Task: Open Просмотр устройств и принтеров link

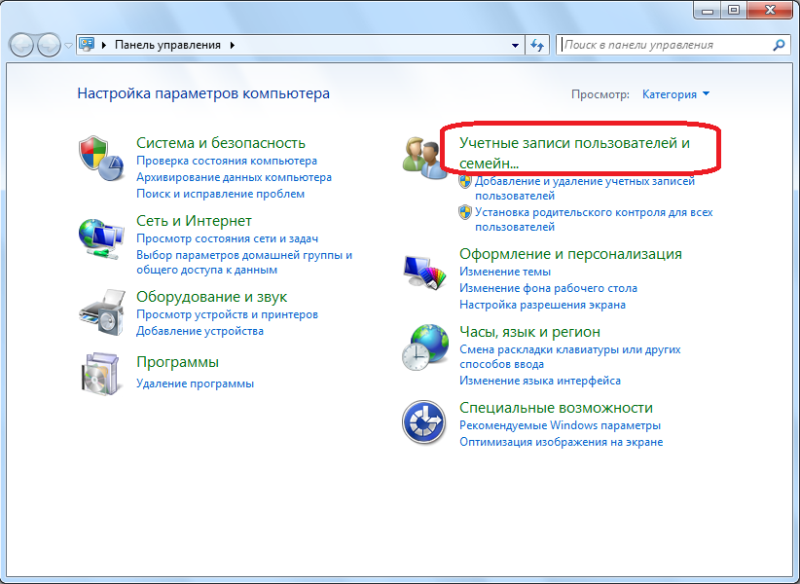Action: (x=227, y=314)
